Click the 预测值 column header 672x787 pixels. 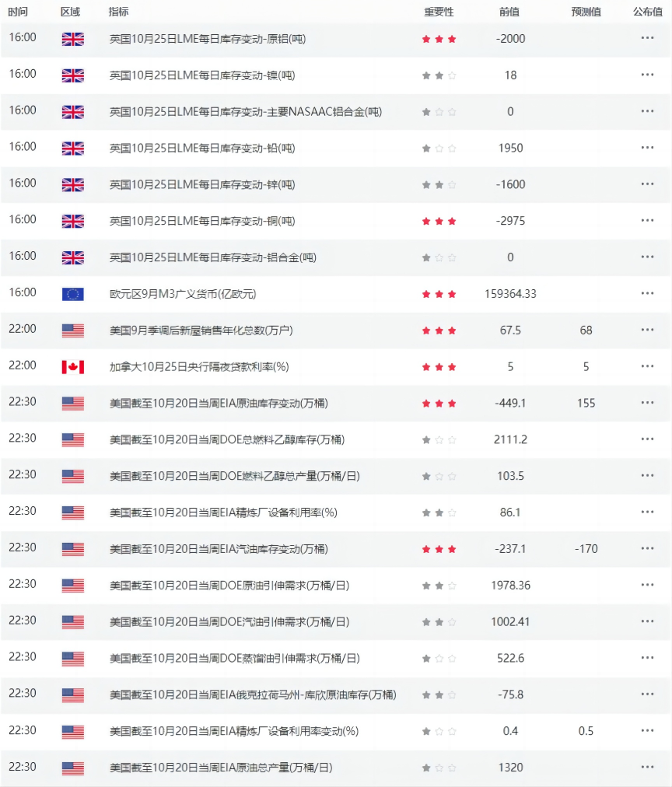tap(586, 12)
